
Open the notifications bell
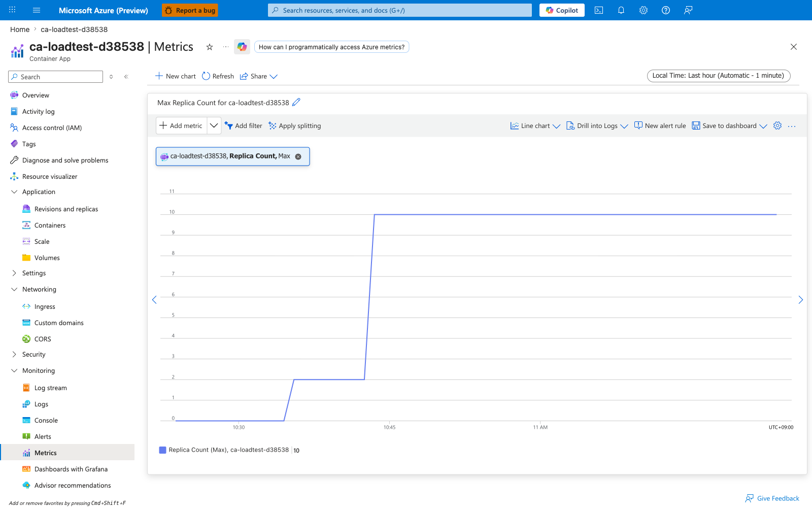(621, 10)
